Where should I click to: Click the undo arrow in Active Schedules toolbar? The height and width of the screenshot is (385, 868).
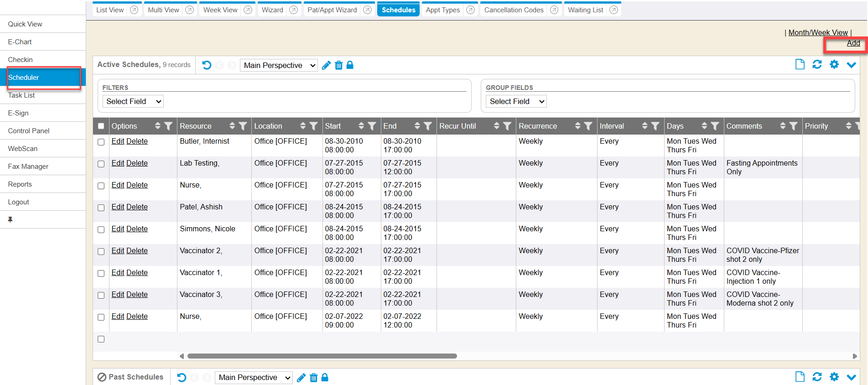click(x=207, y=65)
